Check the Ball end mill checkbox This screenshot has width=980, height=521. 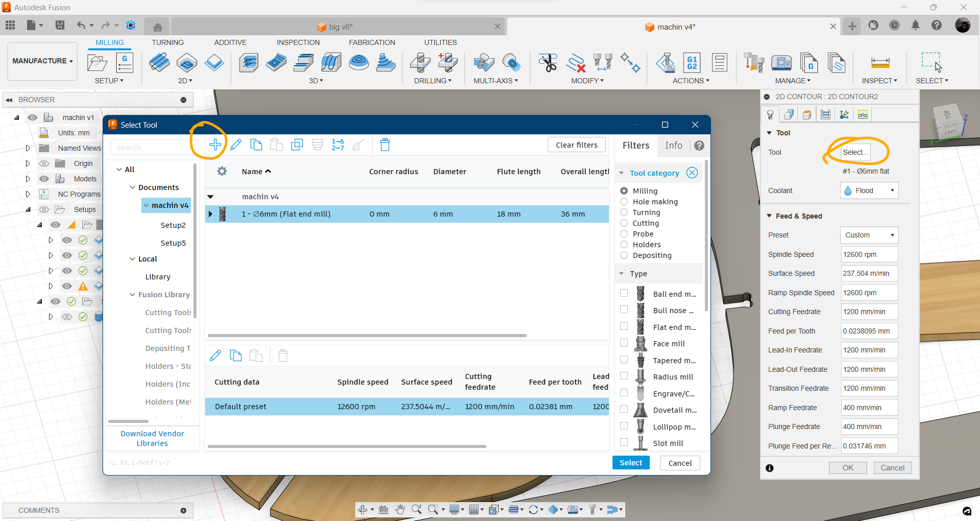point(624,293)
